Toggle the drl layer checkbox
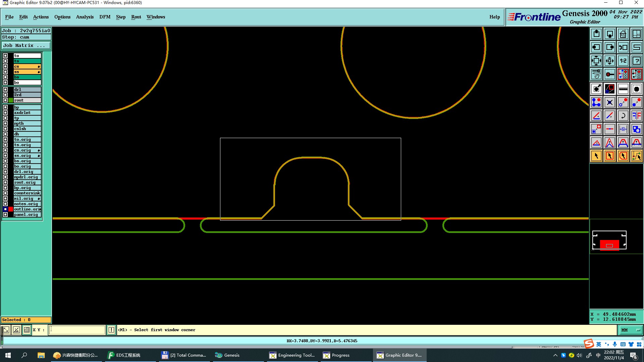 click(5, 89)
